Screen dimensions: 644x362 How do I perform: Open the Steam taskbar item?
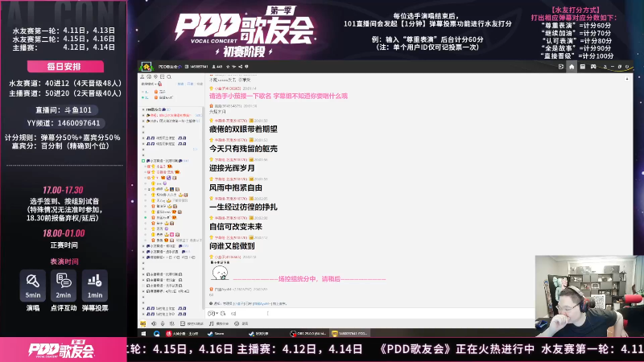coord(217,334)
